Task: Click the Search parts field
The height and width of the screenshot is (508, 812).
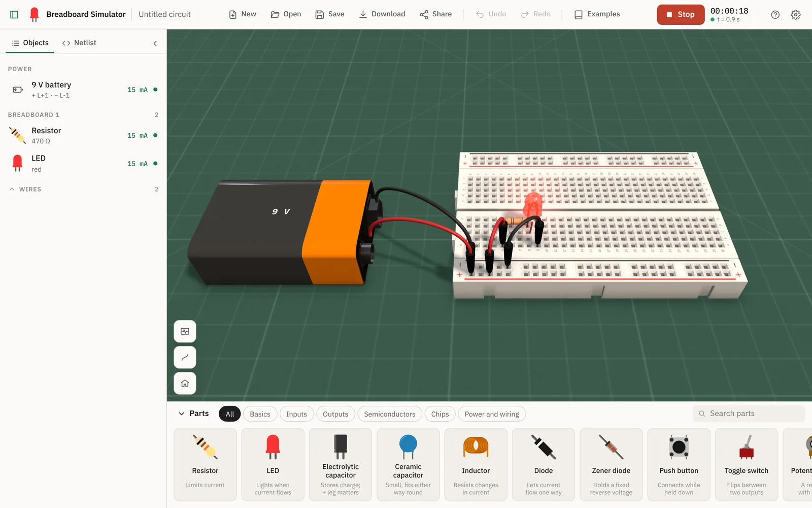Action: coord(749,414)
